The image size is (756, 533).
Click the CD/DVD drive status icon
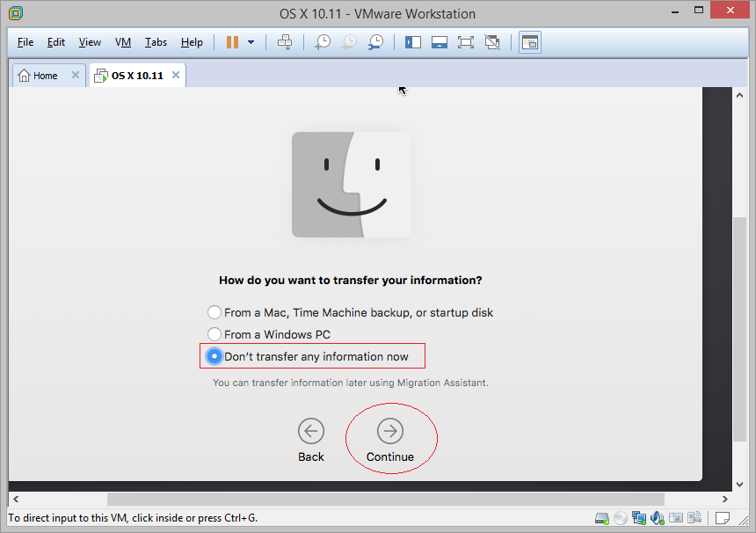621,519
